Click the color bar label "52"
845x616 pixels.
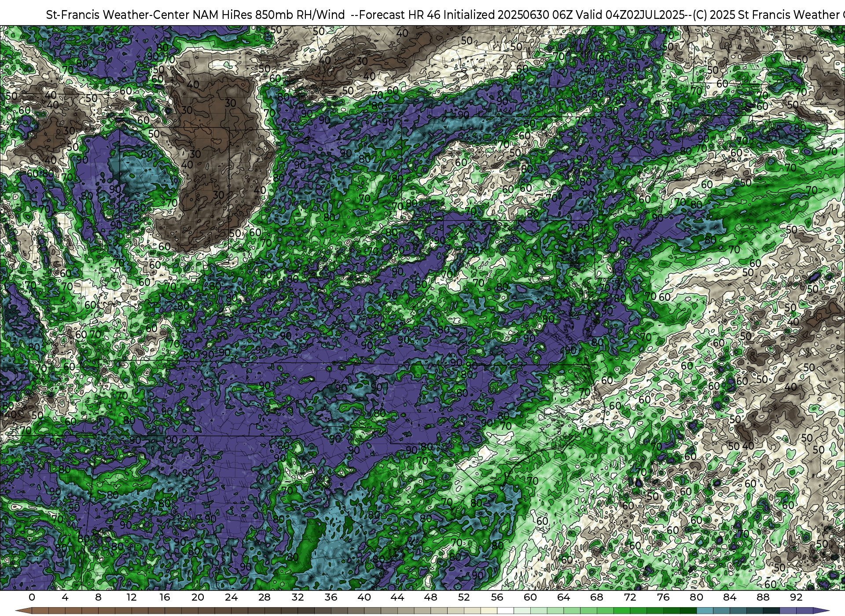tap(464, 597)
